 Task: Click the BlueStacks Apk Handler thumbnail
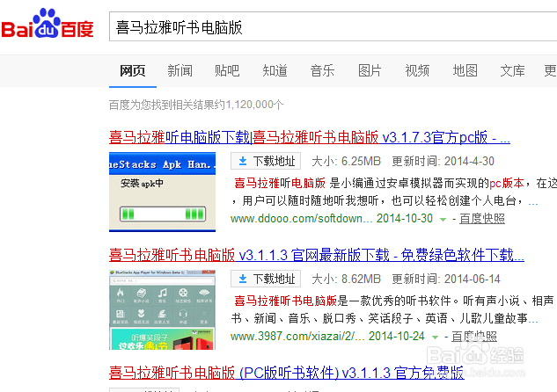tap(162, 192)
